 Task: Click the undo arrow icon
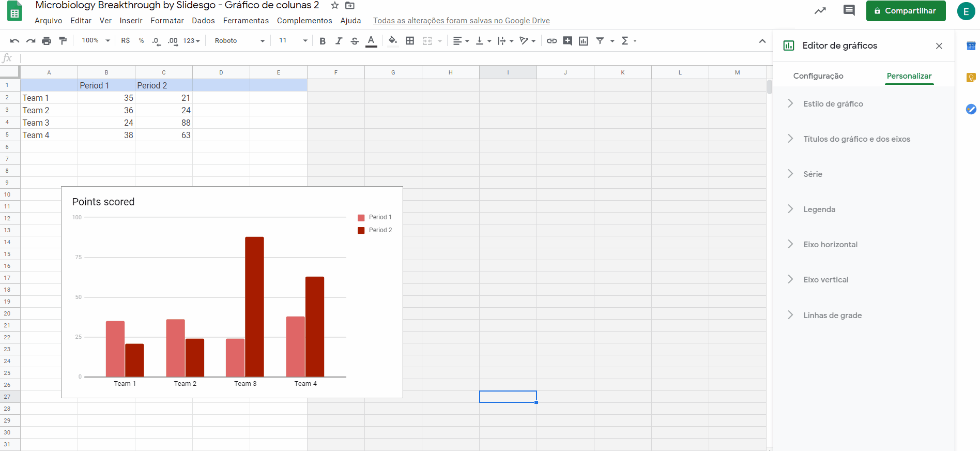point(15,41)
